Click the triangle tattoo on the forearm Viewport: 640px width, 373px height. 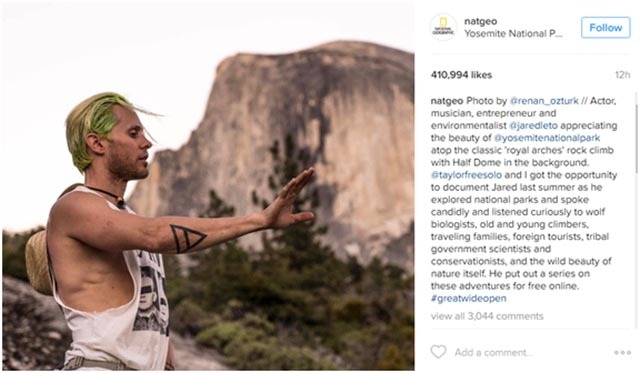click(x=187, y=238)
